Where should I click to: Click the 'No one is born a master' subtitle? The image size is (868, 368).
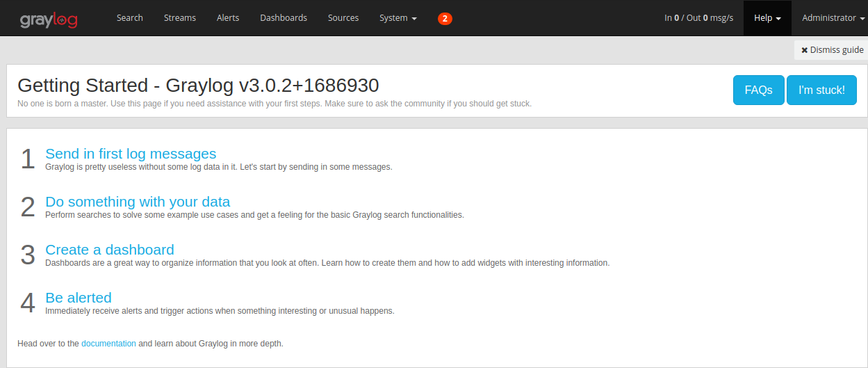(x=275, y=104)
